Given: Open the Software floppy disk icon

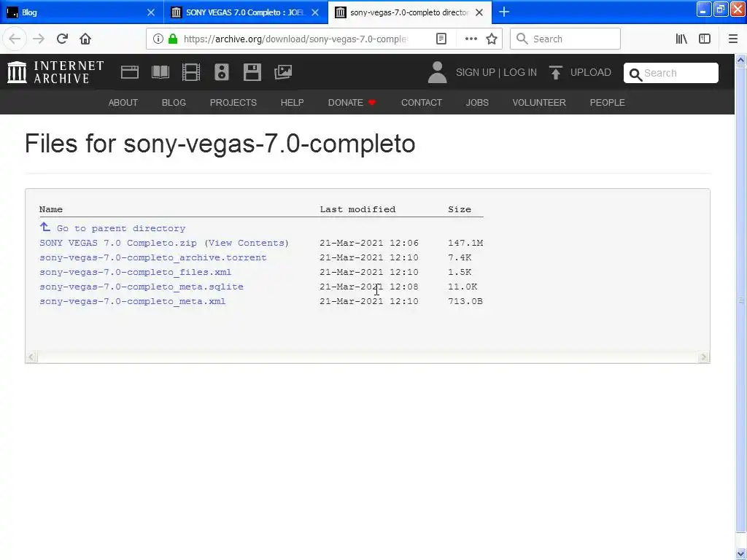Looking at the screenshot, I should tap(252, 72).
